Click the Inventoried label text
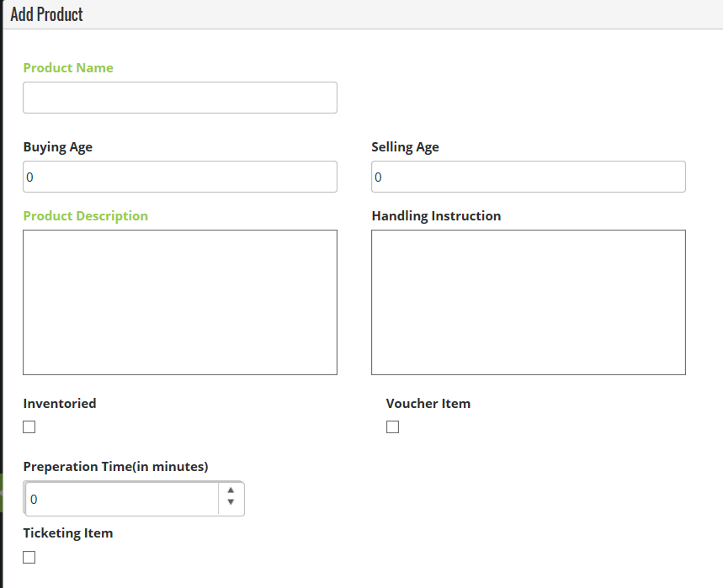723x588 pixels. click(60, 404)
